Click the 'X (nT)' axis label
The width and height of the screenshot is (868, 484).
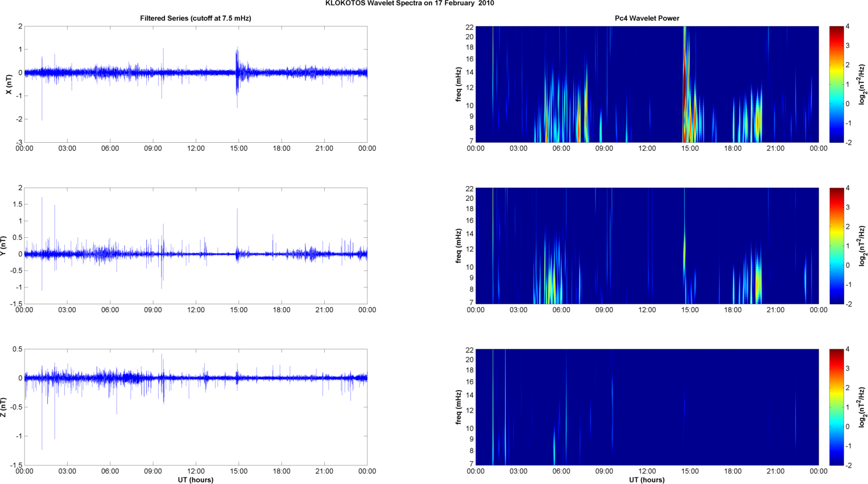click(9, 84)
